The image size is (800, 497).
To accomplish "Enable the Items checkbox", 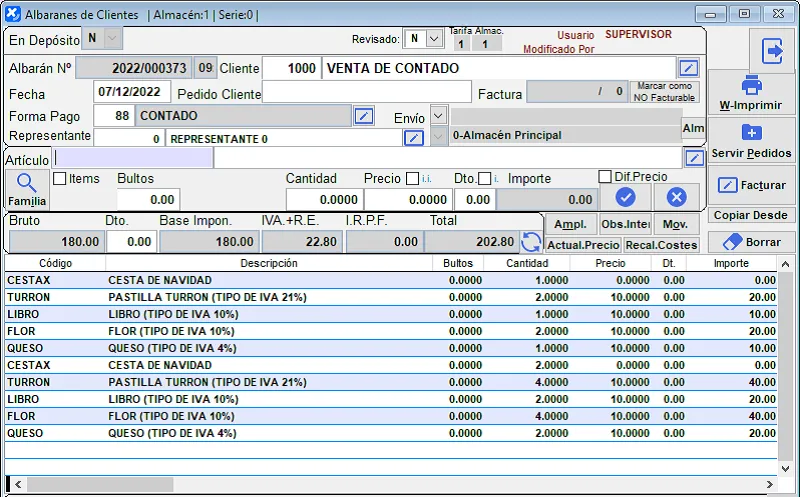I will coord(59,178).
